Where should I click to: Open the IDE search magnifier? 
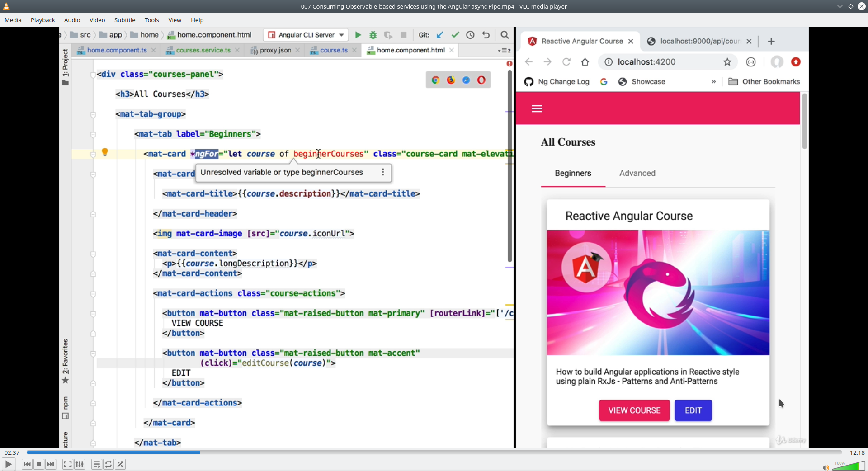pos(505,35)
